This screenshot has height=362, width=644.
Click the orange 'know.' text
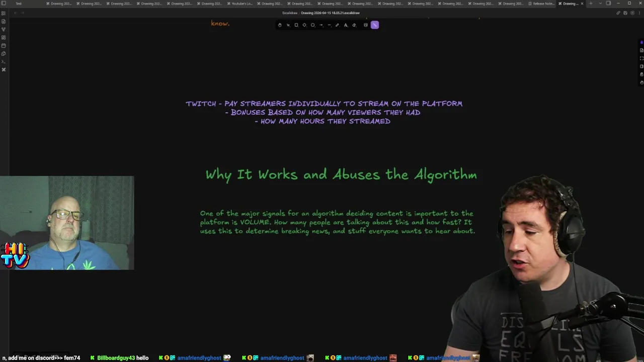point(220,23)
